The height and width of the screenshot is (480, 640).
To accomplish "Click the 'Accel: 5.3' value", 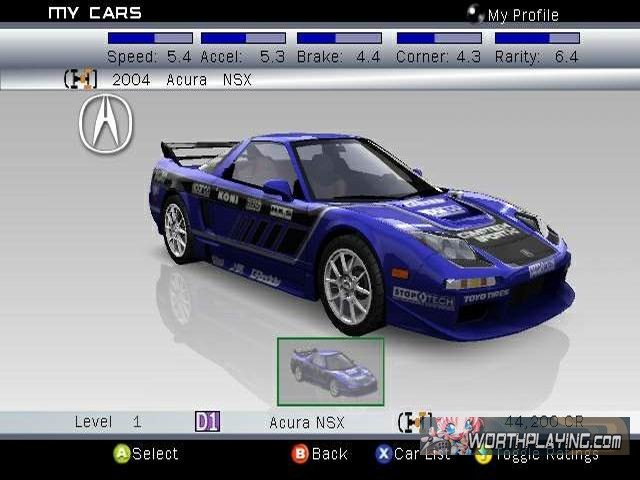I will pyautogui.click(x=242, y=57).
